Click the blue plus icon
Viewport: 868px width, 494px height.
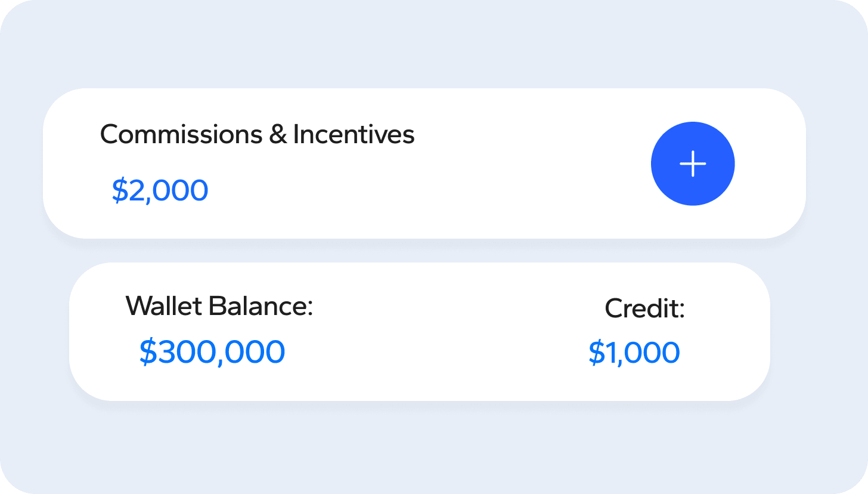[x=693, y=163]
